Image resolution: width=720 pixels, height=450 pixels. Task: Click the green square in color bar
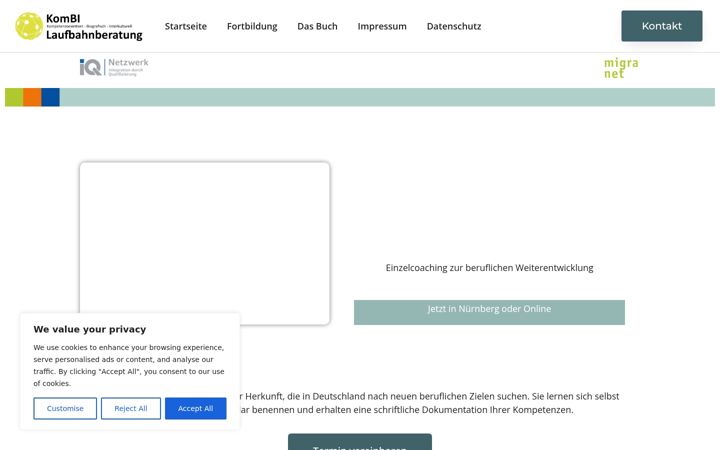(x=14, y=97)
